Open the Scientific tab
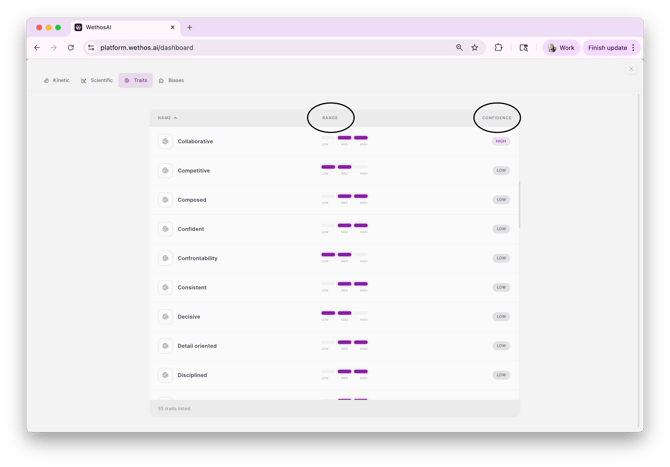 click(97, 80)
